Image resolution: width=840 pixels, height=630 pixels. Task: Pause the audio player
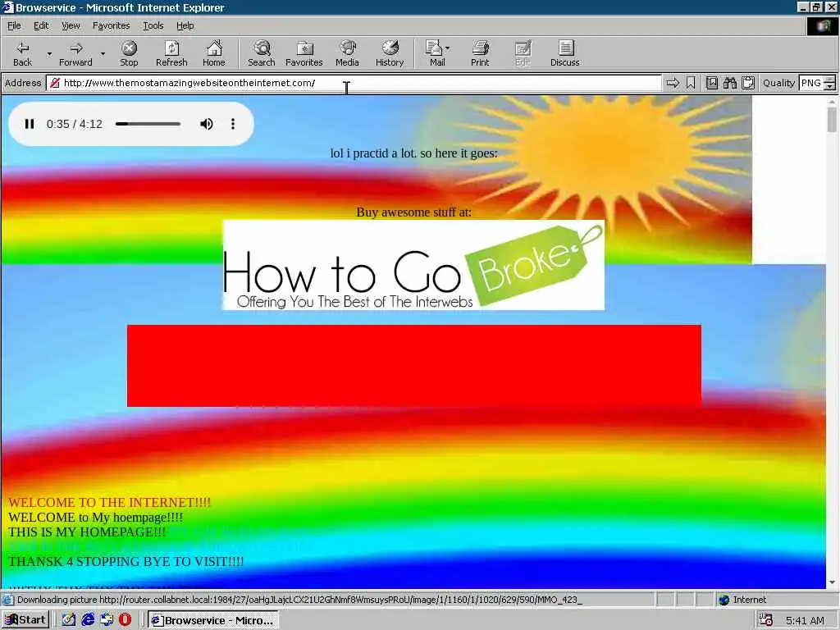click(30, 124)
